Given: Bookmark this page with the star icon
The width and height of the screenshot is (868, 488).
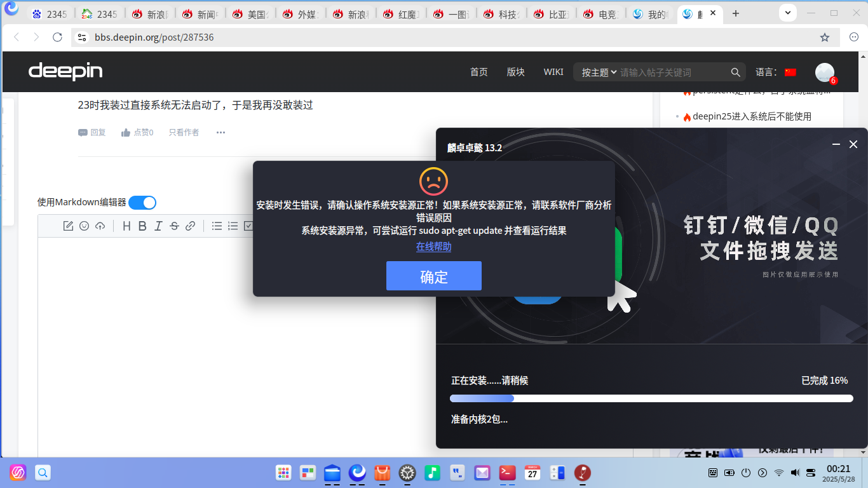Looking at the screenshot, I should click(x=825, y=37).
